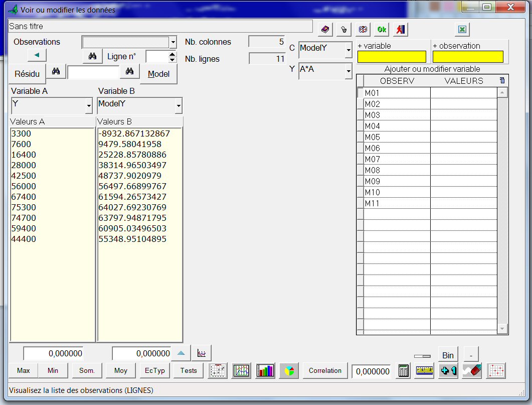This screenshot has width=532, height=405.
Task: Expand the Variable A dropdown
Action: (89, 106)
